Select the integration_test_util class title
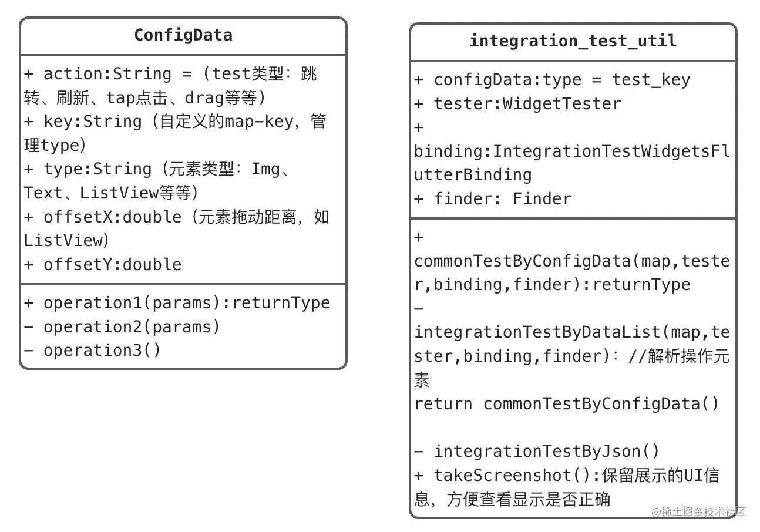The height and width of the screenshot is (532, 760). (573, 41)
